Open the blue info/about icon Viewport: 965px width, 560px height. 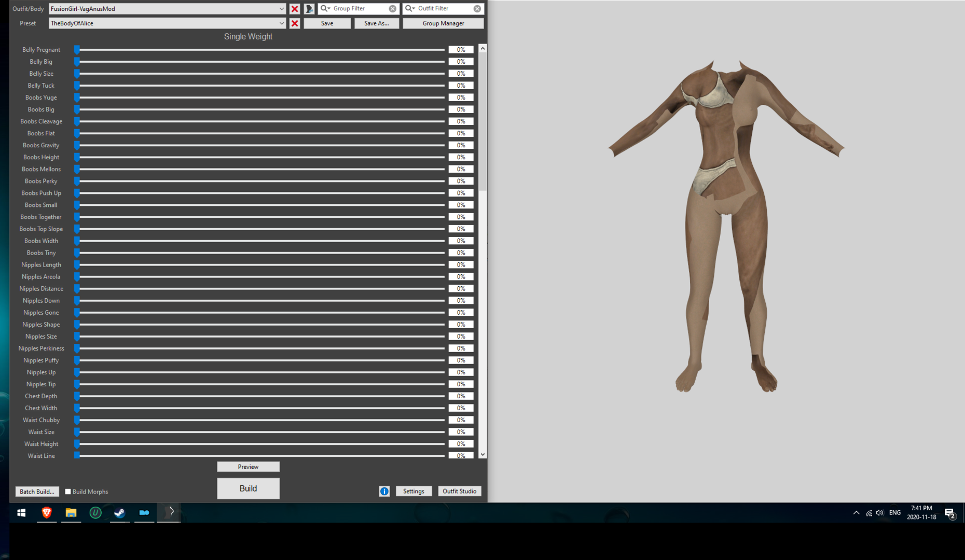pos(384,491)
